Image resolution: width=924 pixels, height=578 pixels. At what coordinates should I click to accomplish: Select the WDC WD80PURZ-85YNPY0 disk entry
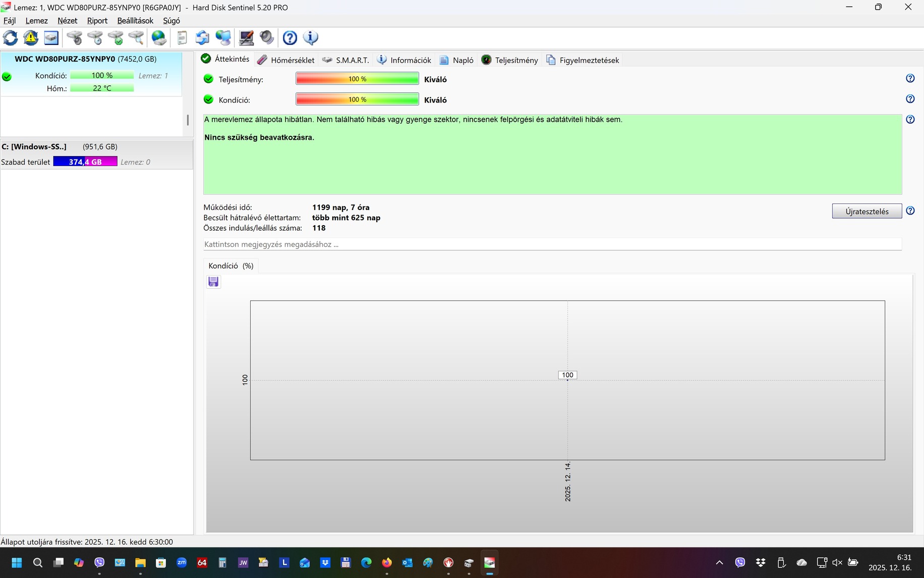pos(91,74)
